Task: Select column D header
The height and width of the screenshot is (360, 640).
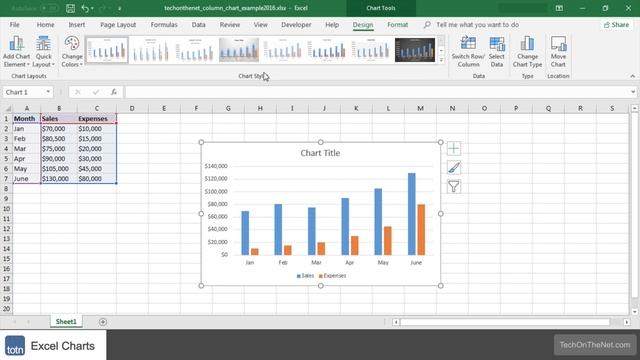Action: coord(132,108)
